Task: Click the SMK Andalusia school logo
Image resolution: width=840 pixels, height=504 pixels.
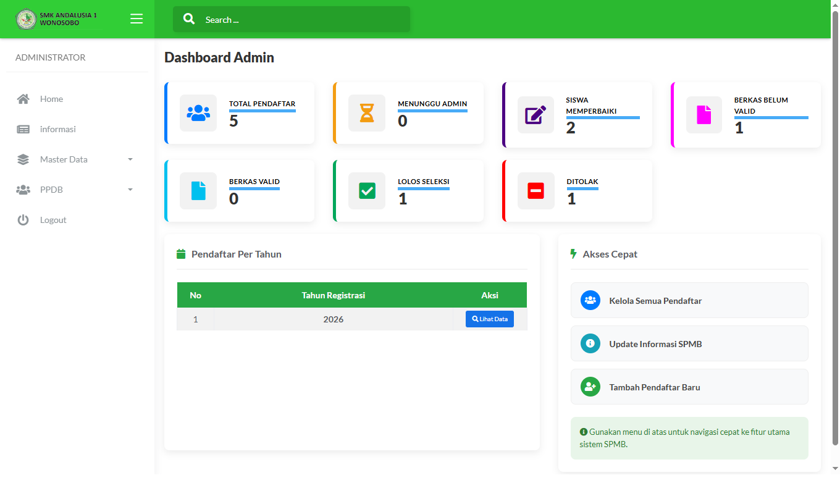Action: click(x=26, y=19)
